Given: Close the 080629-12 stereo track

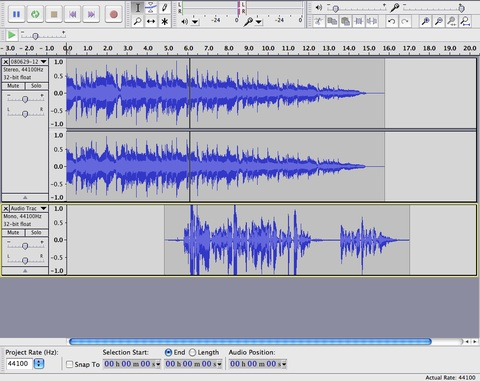Looking at the screenshot, I should coord(6,62).
